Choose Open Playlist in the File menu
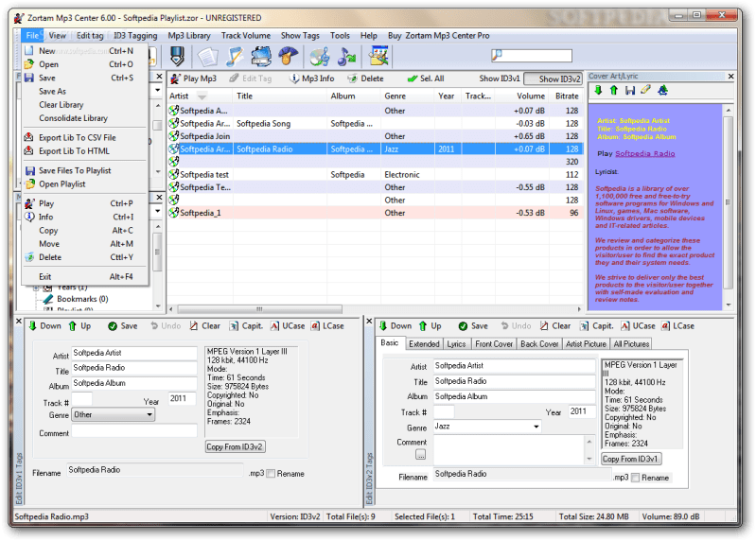The width and height of the screenshot is (756, 541). tap(62, 184)
